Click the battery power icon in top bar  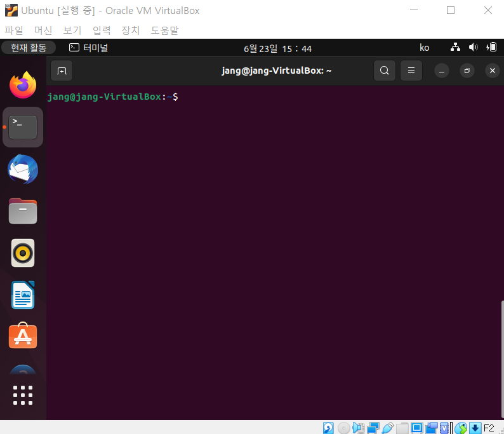(x=491, y=47)
